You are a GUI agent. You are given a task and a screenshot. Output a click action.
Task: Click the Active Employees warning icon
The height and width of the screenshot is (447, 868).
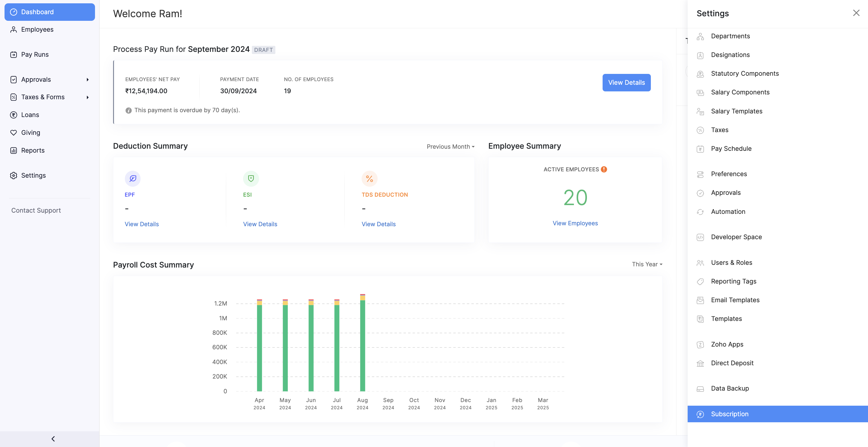coord(604,169)
